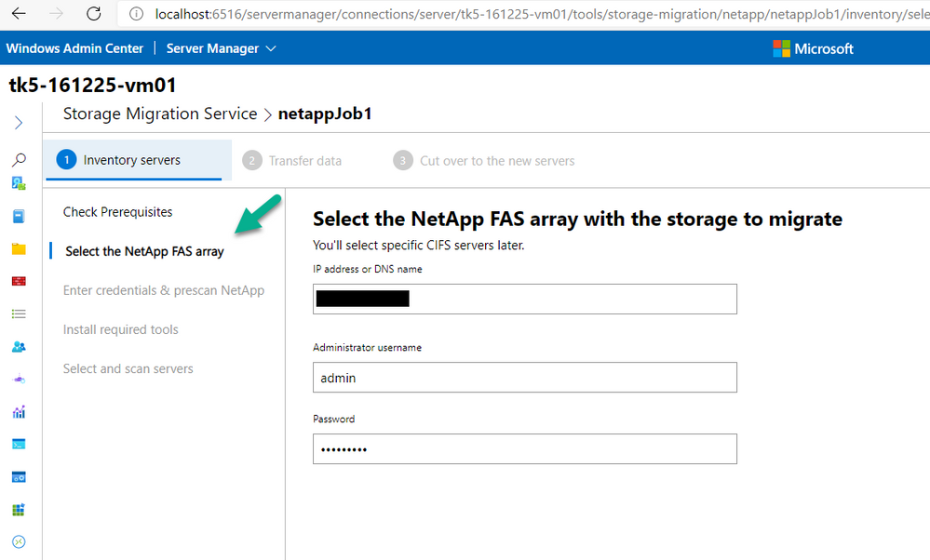Go to Check Prerequisites step
This screenshot has height=560, width=930.
pyautogui.click(x=117, y=212)
